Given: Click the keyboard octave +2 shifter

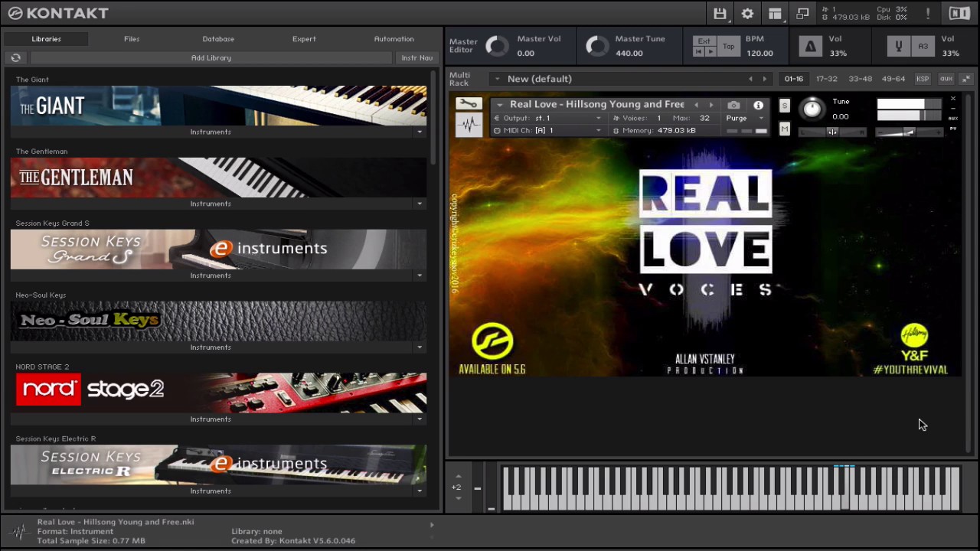Looking at the screenshot, I should point(456,487).
